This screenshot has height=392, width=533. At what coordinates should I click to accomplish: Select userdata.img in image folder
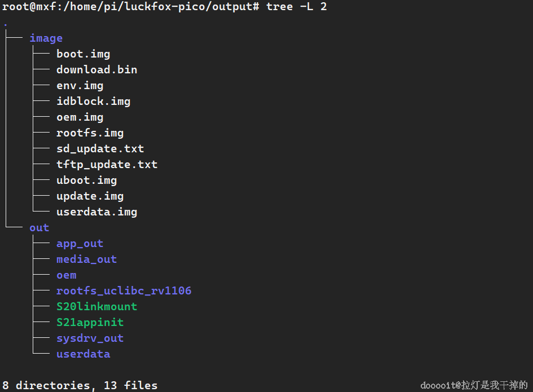point(96,212)
